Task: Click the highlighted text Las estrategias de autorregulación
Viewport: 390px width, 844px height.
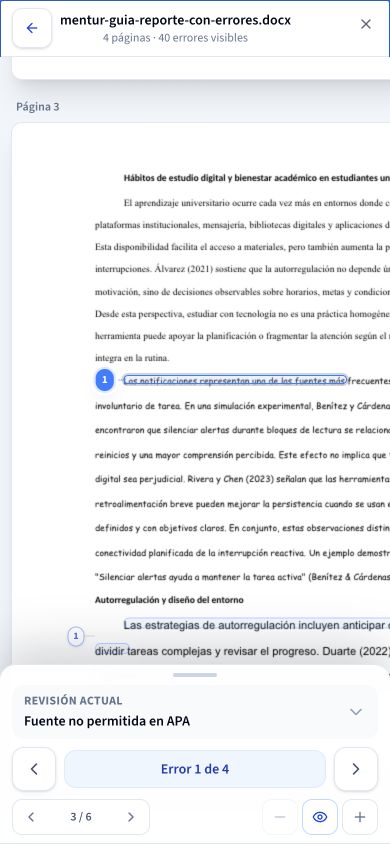Action: [x=256, y=625]
